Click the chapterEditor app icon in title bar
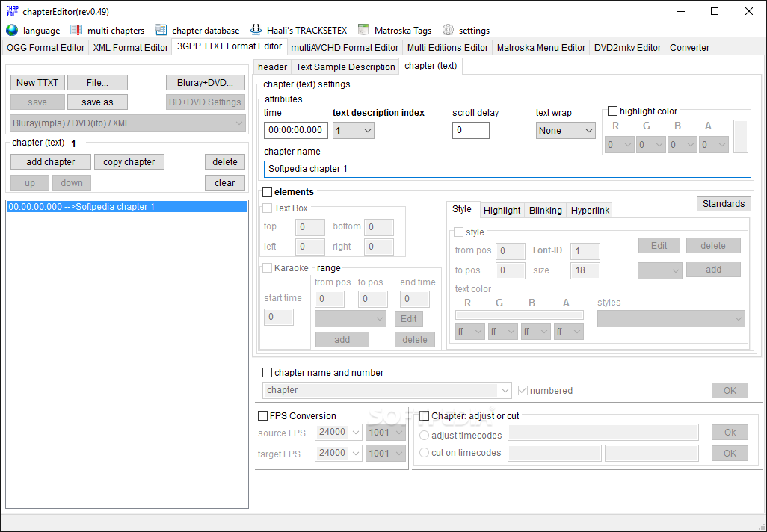The image size is (767, 532). (12, 11)
